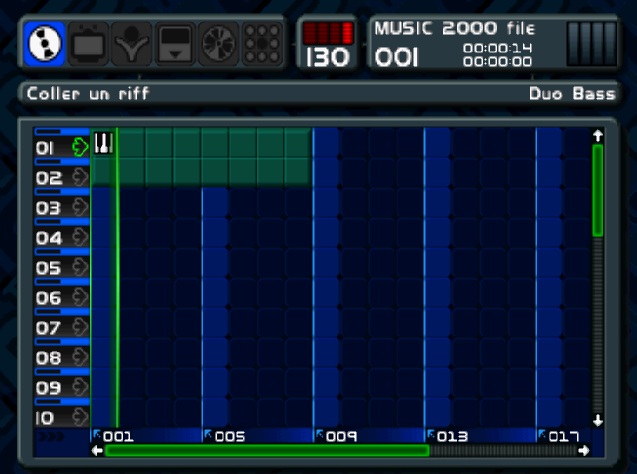
Task: Toggle the speaker icon on track 04
Action: 80,237
